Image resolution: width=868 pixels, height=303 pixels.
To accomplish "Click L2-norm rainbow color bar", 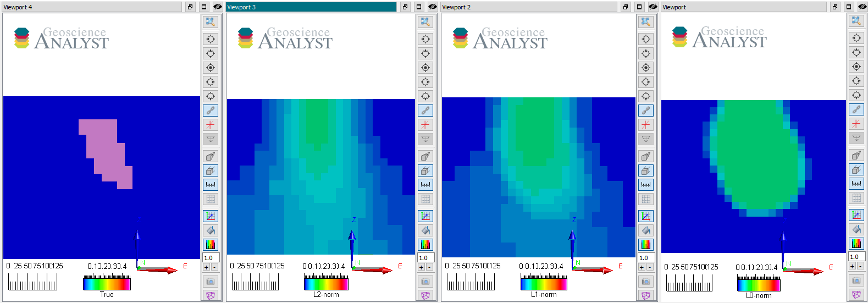I will (326, 284).
